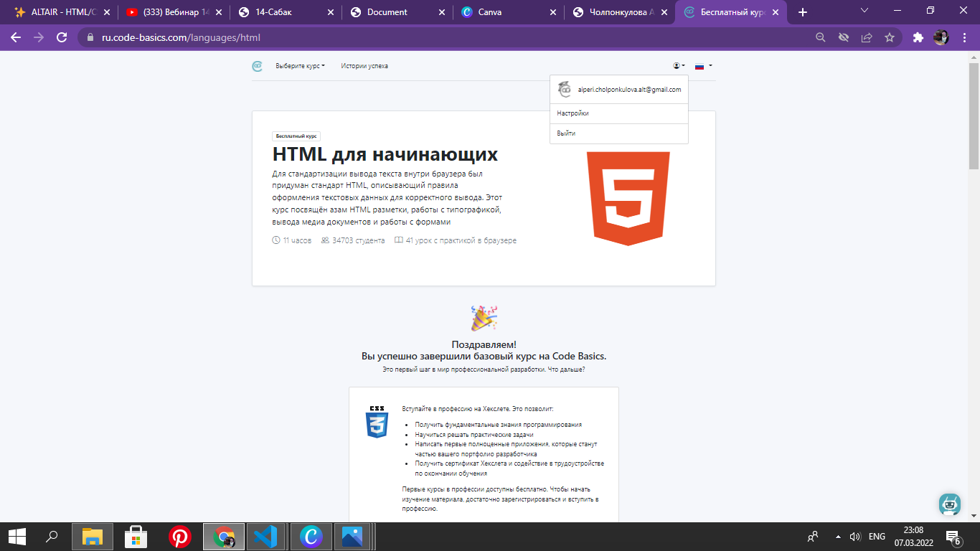
Task: Click the crossed-eye icon in address bar
Action: (844, 37)
